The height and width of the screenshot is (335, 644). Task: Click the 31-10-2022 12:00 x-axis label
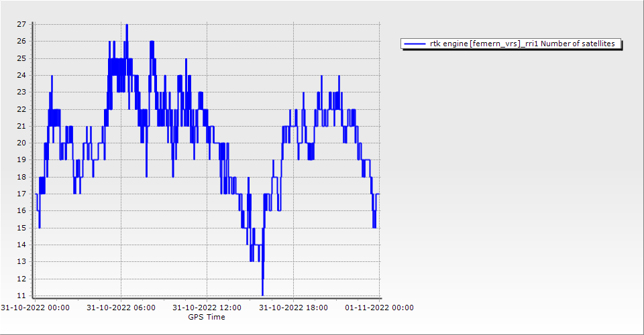207,308
